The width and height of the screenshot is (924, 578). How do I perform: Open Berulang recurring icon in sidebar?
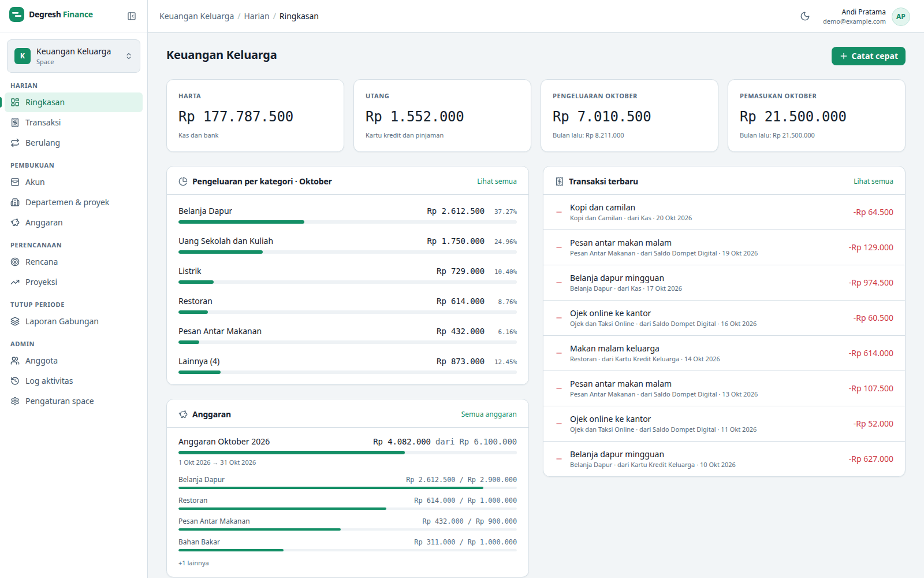(15, 143)
